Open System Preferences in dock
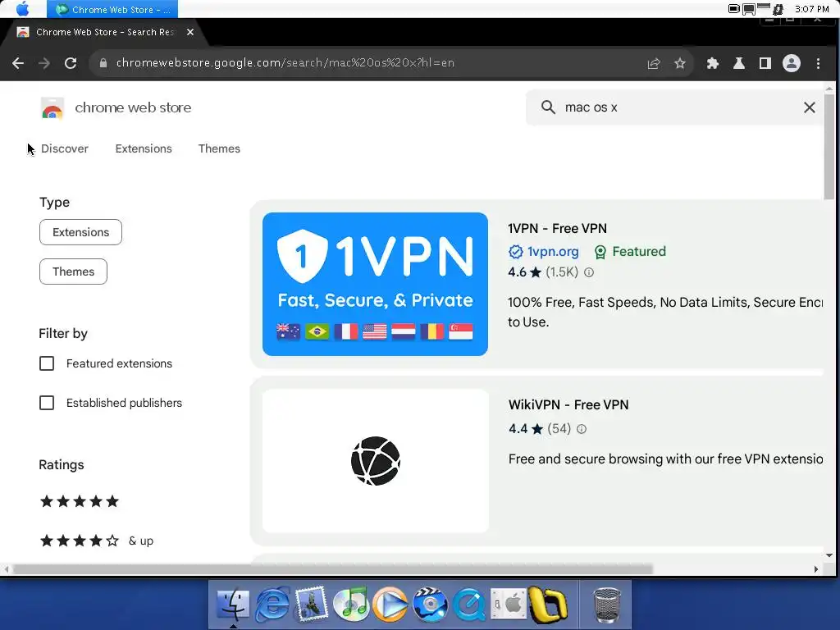840x630 pixels. [x=508, y=605]
